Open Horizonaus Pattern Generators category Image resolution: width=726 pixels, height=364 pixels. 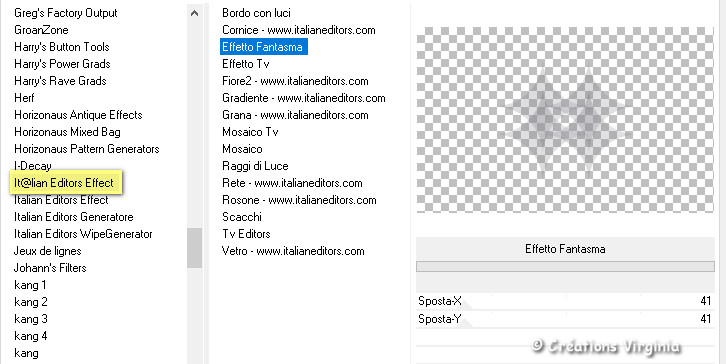point(87,149)
